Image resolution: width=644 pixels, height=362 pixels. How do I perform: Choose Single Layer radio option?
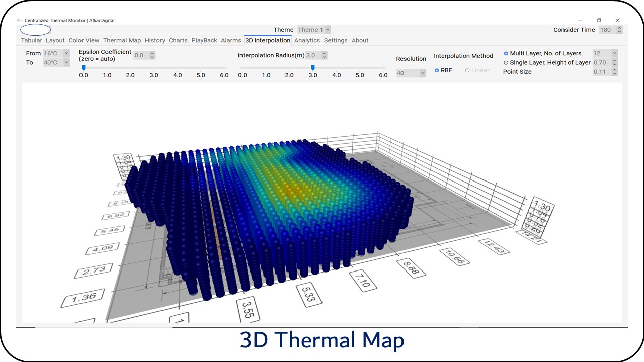click(x=506, y=63)
